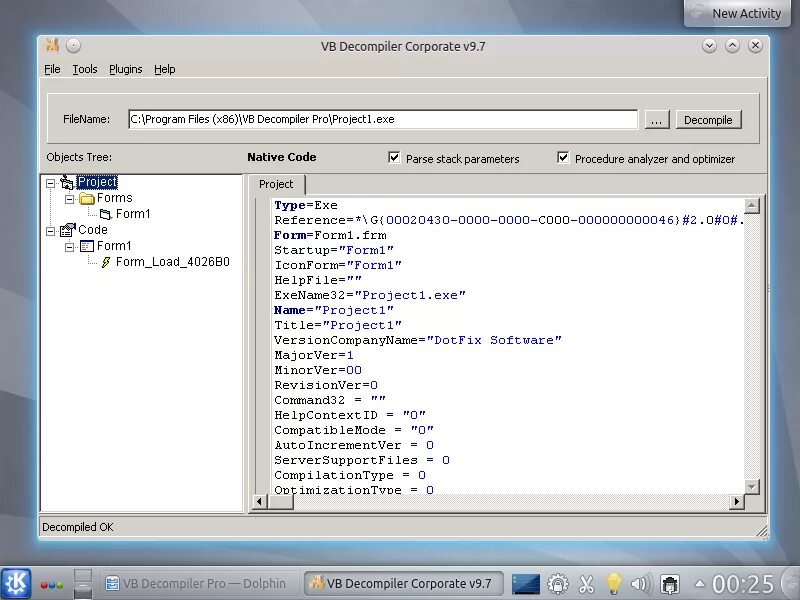
Task: Click the light bulb tray icon
Action: [x=613, y=584]
